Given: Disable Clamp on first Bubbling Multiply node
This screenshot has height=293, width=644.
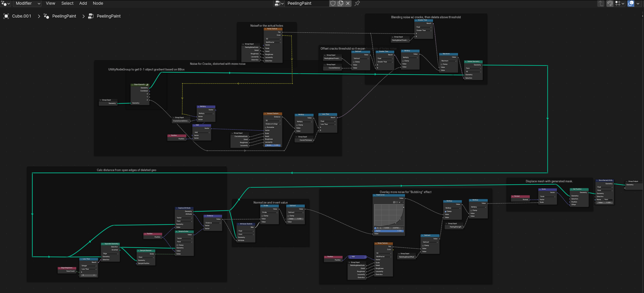Looking at the screenshot, I should click(x=446, y=212).
